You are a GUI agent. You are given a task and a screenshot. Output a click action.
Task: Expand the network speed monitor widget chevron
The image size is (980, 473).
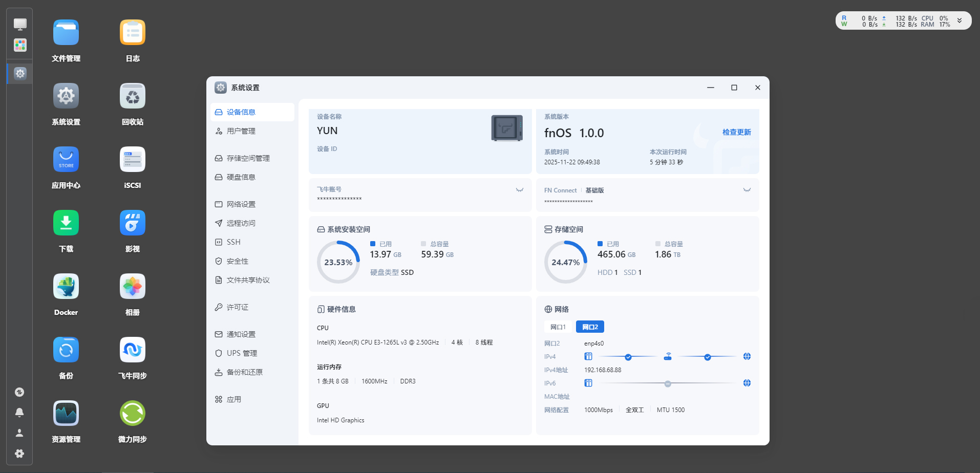[x=960, y=21]
